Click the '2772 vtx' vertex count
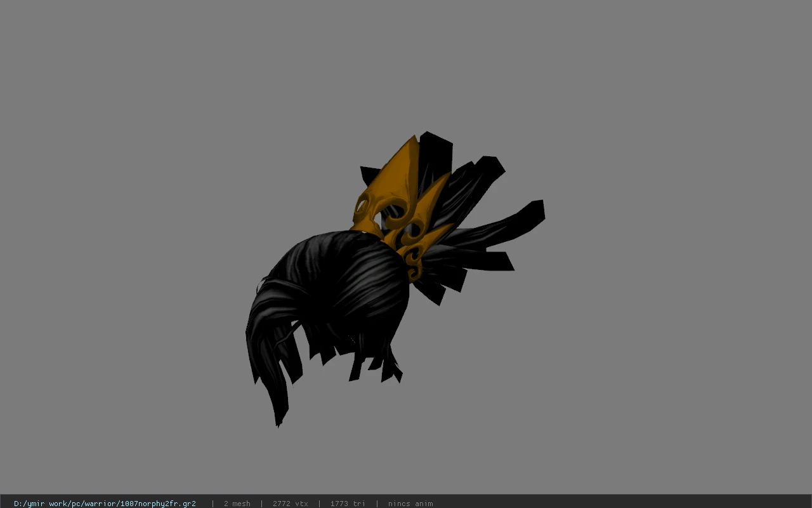812x508 pixels. point(290,504)
